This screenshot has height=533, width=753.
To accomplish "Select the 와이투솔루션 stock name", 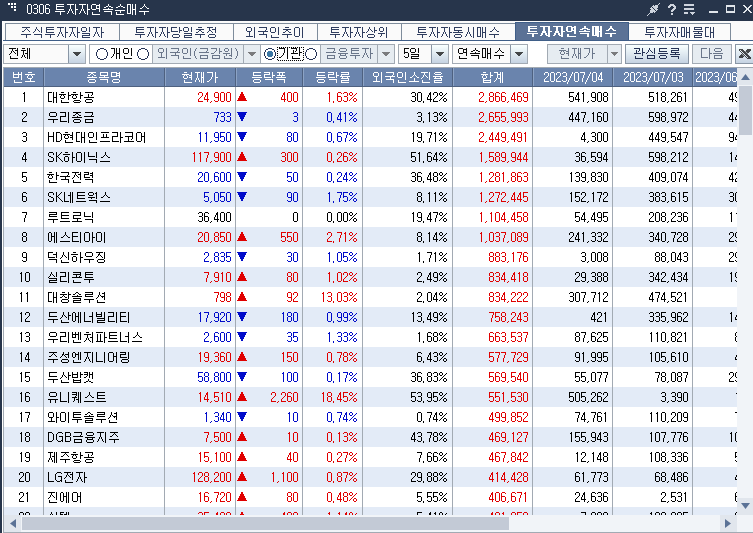I will pos(83,418).
